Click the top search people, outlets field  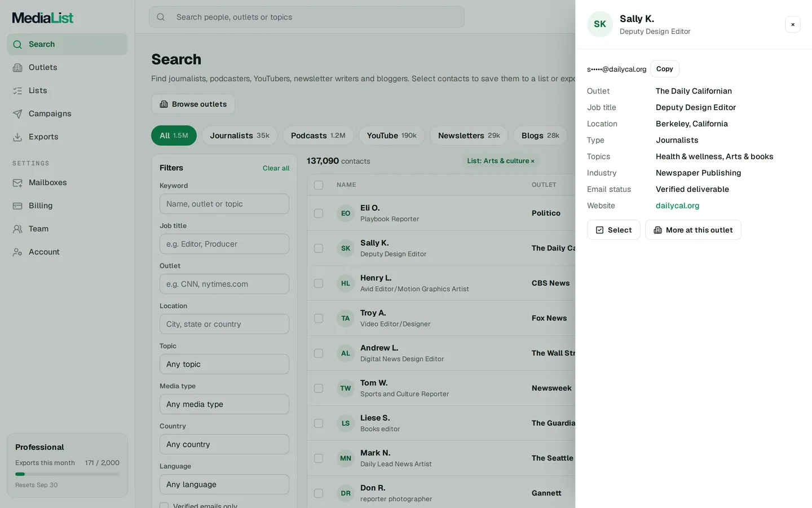point(307,17)
